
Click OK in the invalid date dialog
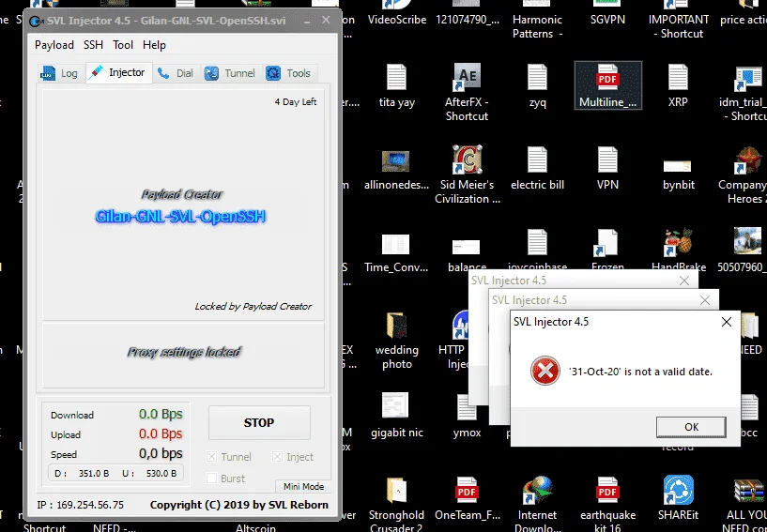click(691, 427)
